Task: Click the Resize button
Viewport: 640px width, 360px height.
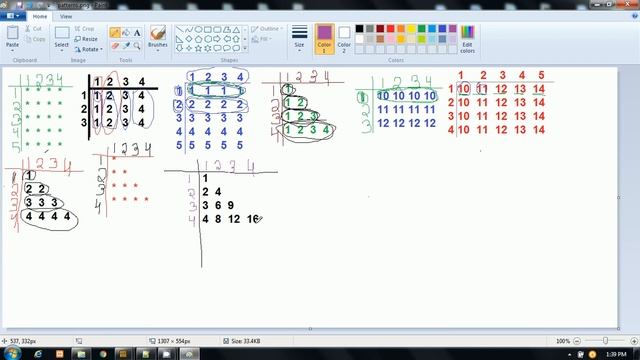Action: click(86, 39)
